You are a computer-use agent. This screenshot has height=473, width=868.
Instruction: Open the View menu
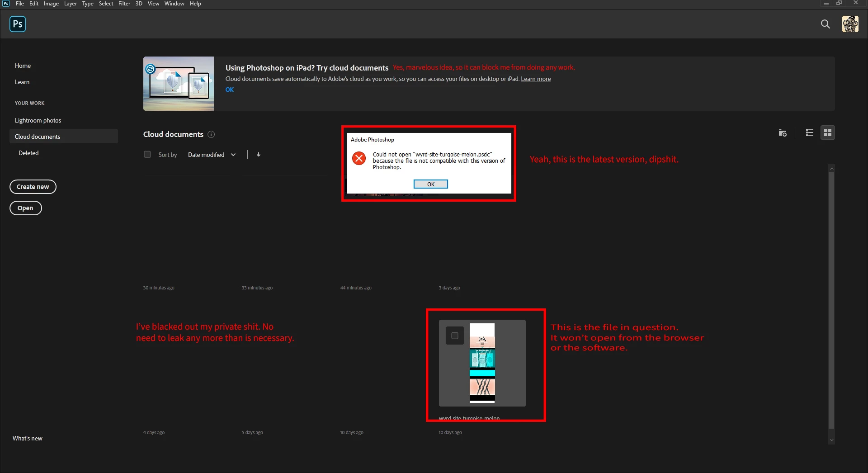pos(153,4)
